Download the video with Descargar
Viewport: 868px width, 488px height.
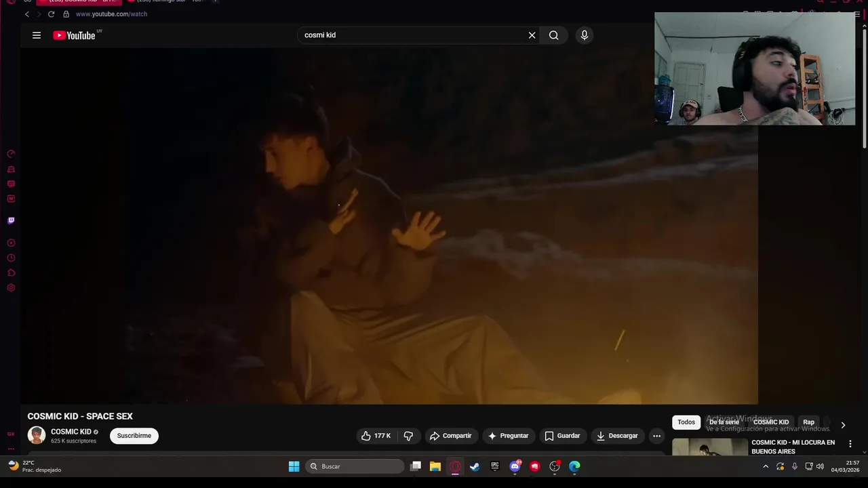pyautogui.click(x=616, y=436)
